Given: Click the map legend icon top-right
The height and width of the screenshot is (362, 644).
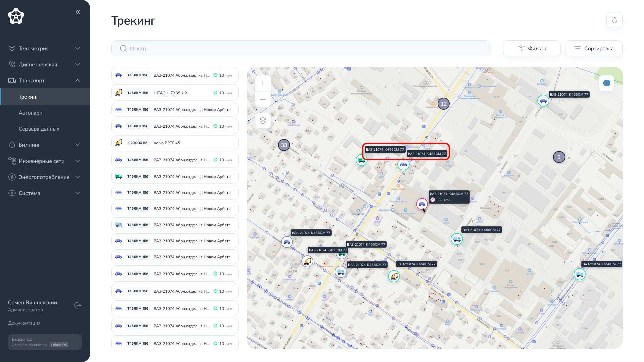Looking at the screenshot, I should tap(606, 83).
